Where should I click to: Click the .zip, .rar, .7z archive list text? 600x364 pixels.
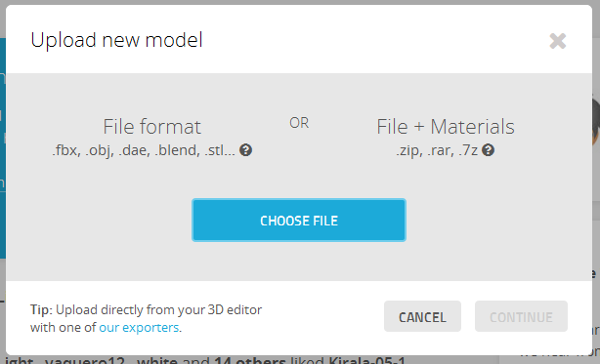(x=437, y=150)
